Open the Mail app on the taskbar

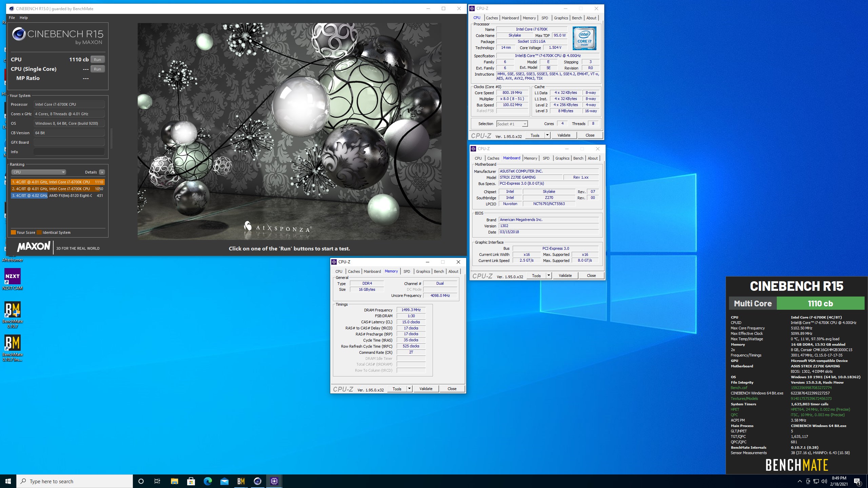[x=224, y=481]
